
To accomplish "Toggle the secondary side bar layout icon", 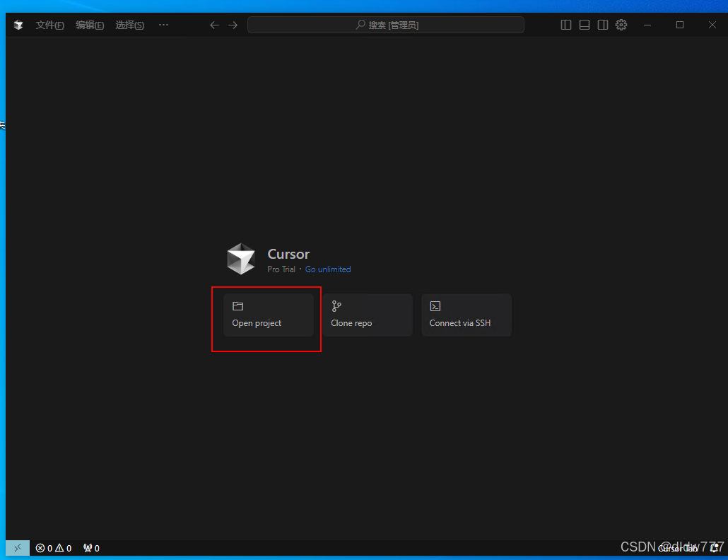I will [603, 25].
